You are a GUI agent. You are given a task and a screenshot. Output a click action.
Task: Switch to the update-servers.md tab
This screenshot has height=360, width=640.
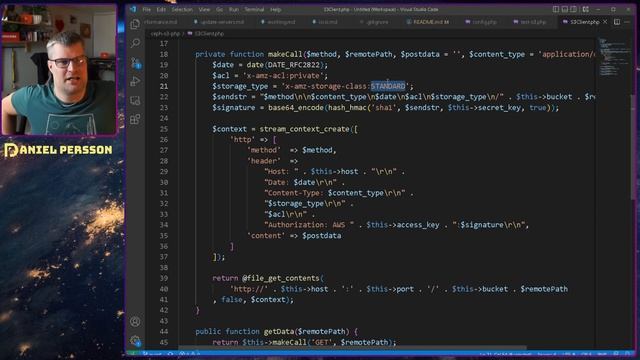[x=220, y=22]
